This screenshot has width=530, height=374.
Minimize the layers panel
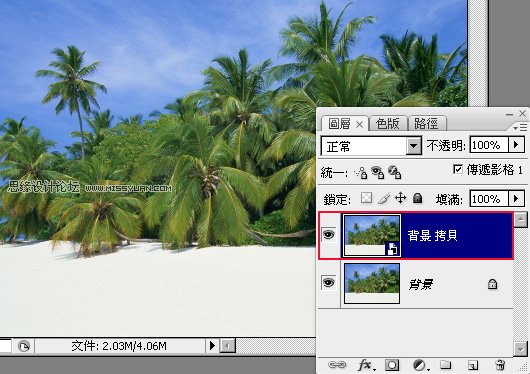pyautogui.click(x=509, y=115)
